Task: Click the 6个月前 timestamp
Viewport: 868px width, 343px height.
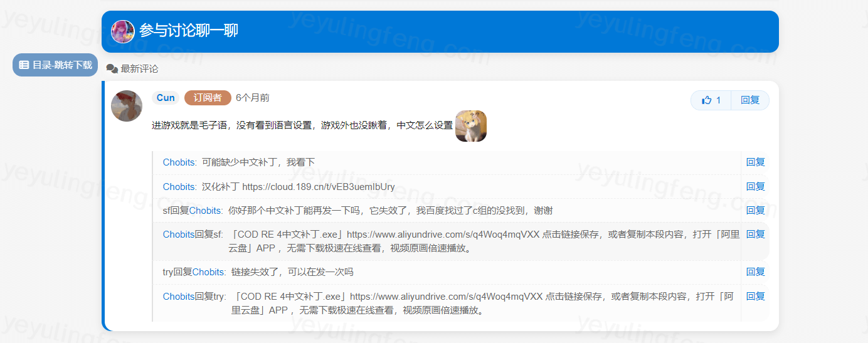Action: coord(253,98)
